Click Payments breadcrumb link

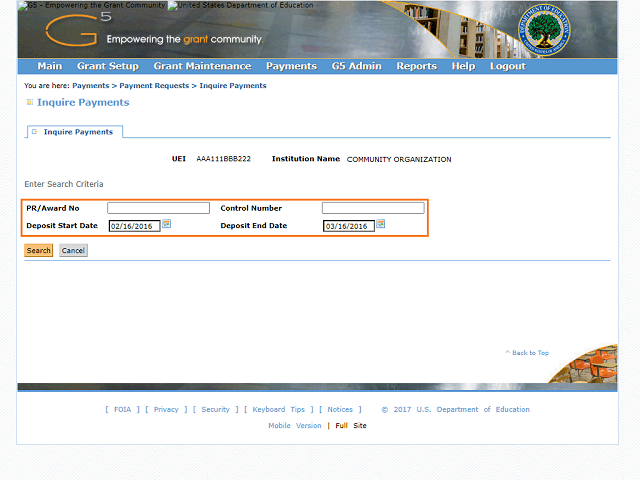[x=91, y=86]
